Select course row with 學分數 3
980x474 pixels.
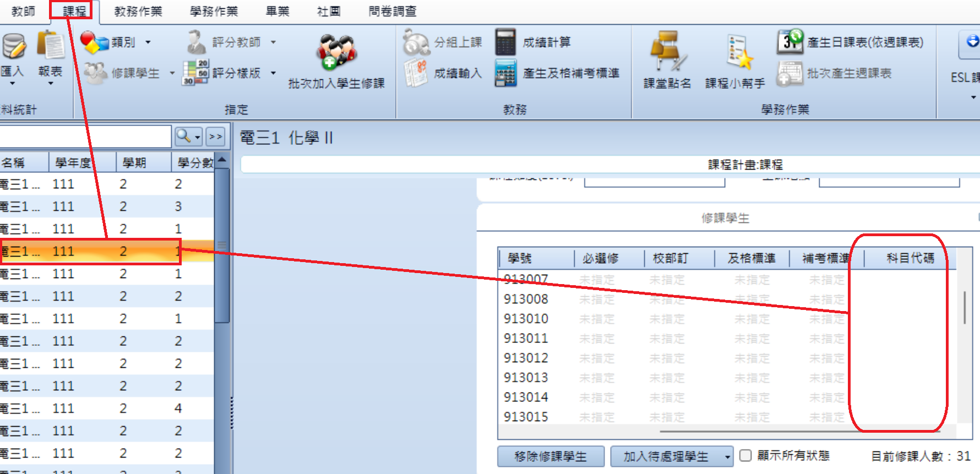click(x=107, y=206)
